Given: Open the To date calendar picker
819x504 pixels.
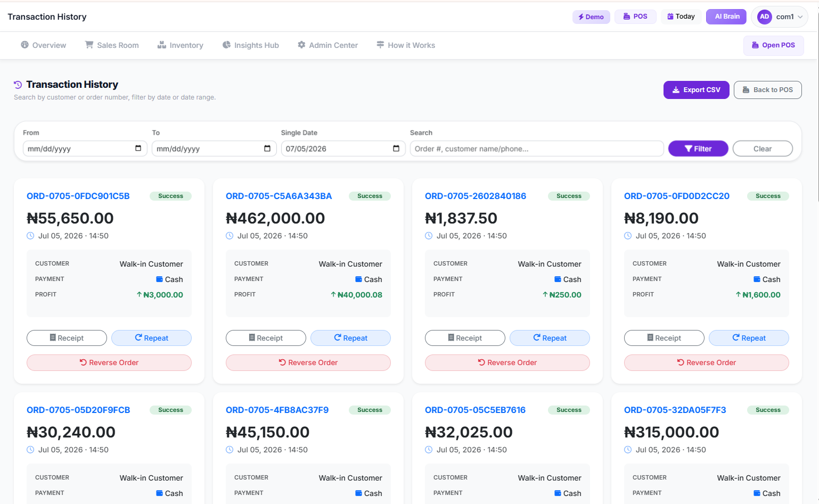Looking at the screenshot, I should pos(267,148).
